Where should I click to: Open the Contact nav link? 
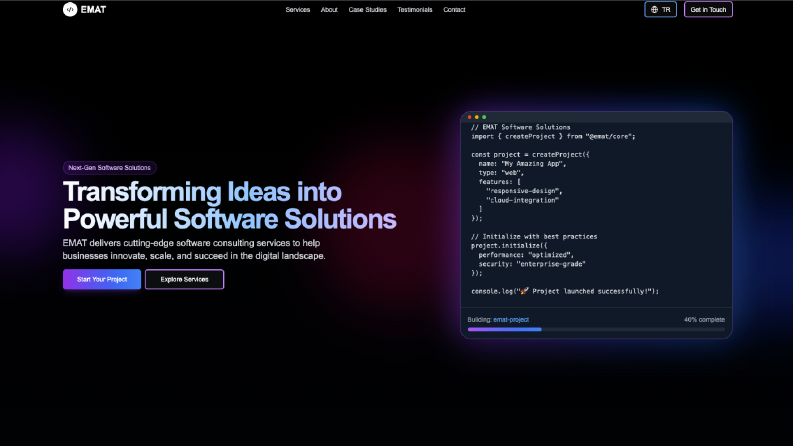point(454,10)
